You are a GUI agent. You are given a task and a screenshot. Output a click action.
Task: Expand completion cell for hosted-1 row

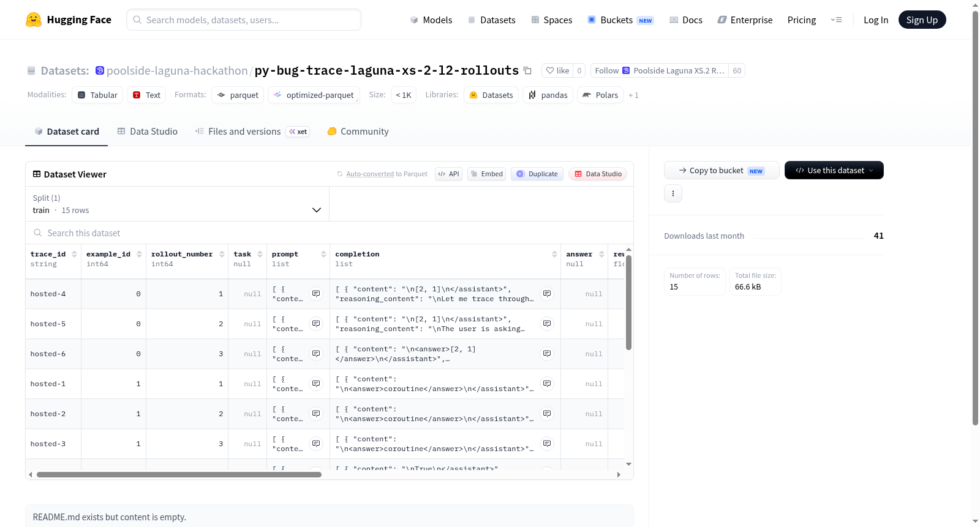coord(547,384)
